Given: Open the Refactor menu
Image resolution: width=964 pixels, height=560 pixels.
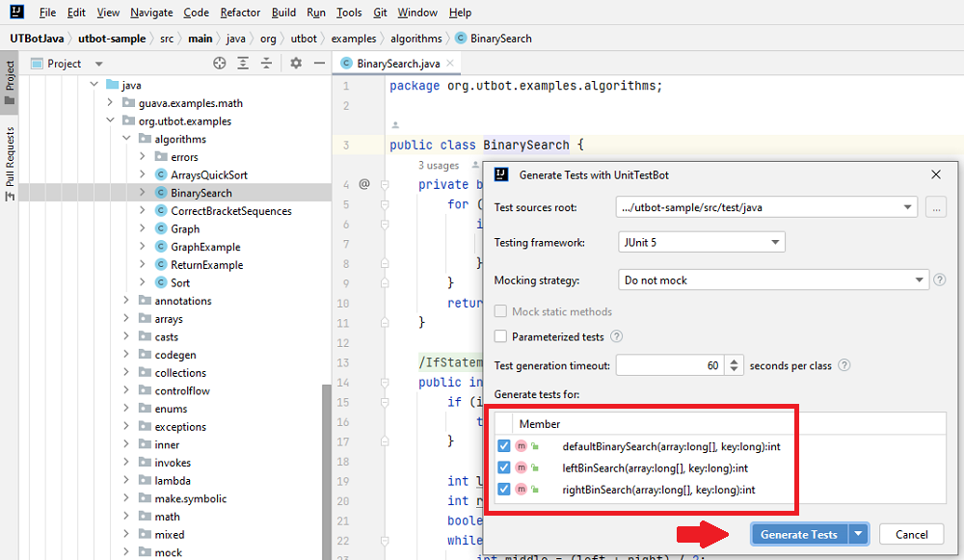Looking at the screenshot, I should [240, 13].
